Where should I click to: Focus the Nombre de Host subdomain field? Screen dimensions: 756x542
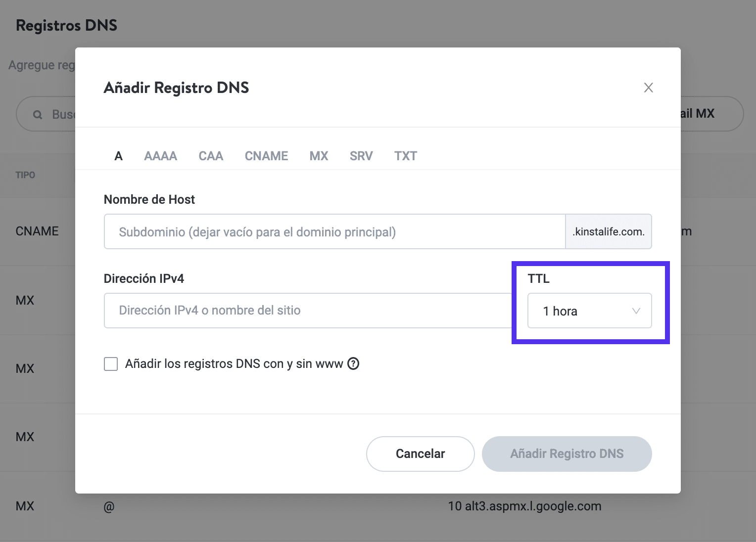pos(334,232)
